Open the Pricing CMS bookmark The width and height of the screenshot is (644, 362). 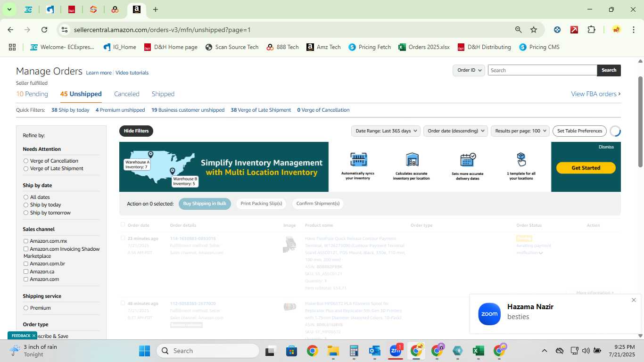click(x=539, y=47)
